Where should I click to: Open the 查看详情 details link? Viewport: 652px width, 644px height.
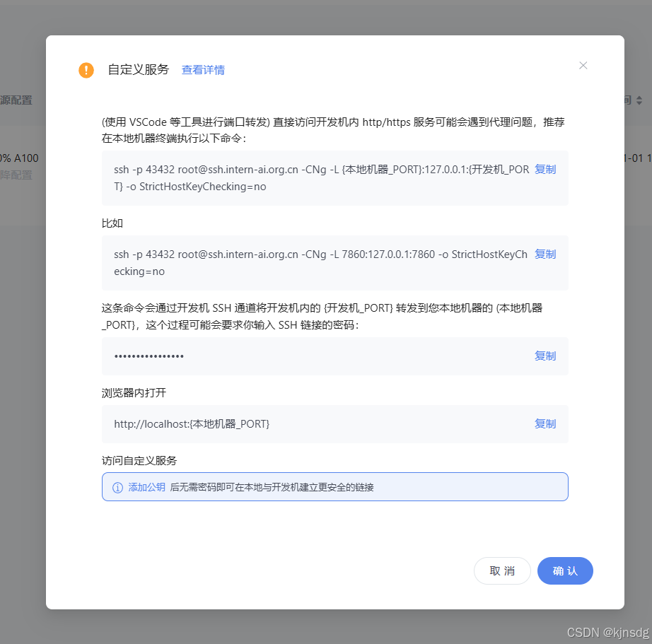click(203, 69)
